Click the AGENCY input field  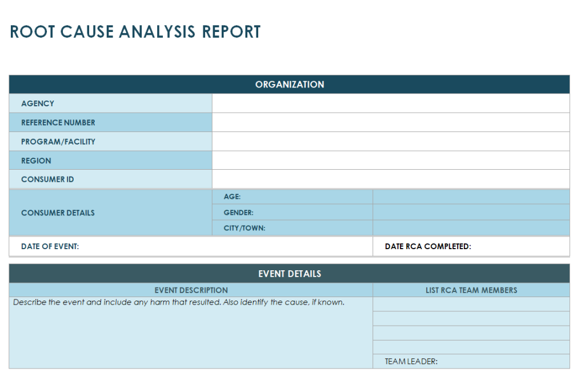point(391,103)
